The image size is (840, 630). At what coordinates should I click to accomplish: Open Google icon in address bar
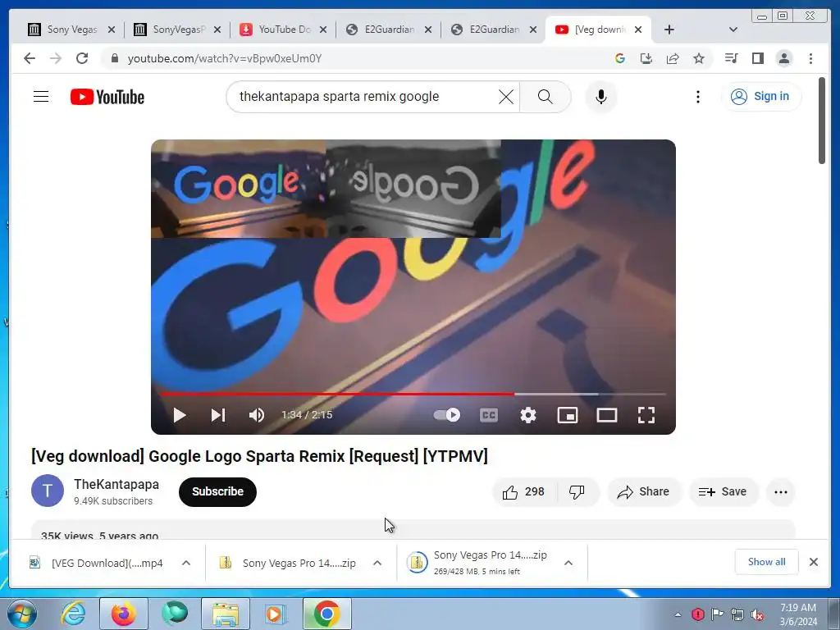tap(620, 58)
